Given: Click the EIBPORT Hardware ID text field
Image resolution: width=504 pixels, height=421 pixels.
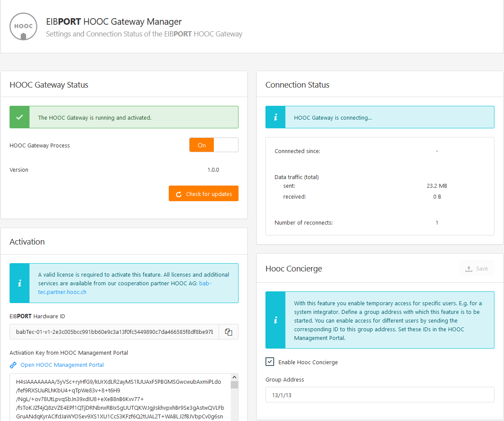Looking at the screenshot, I should coord(114,332).
